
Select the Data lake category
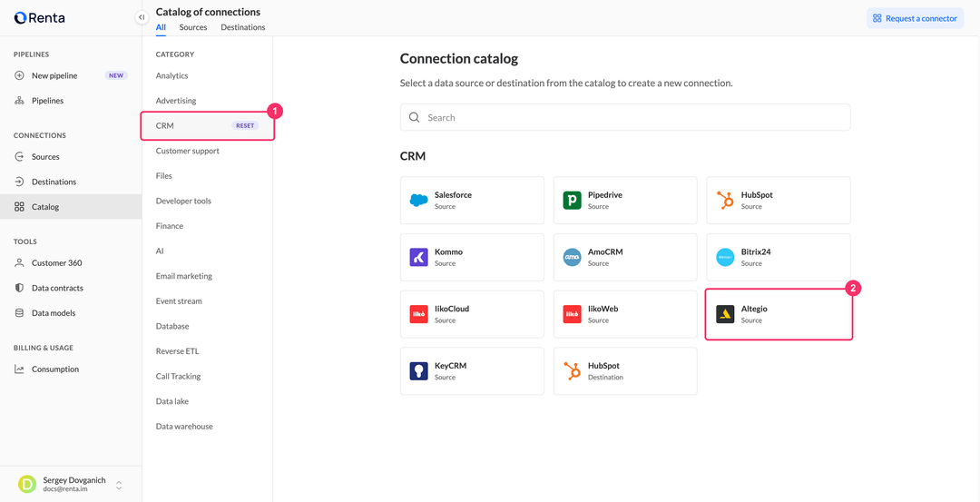click(171, 401)
